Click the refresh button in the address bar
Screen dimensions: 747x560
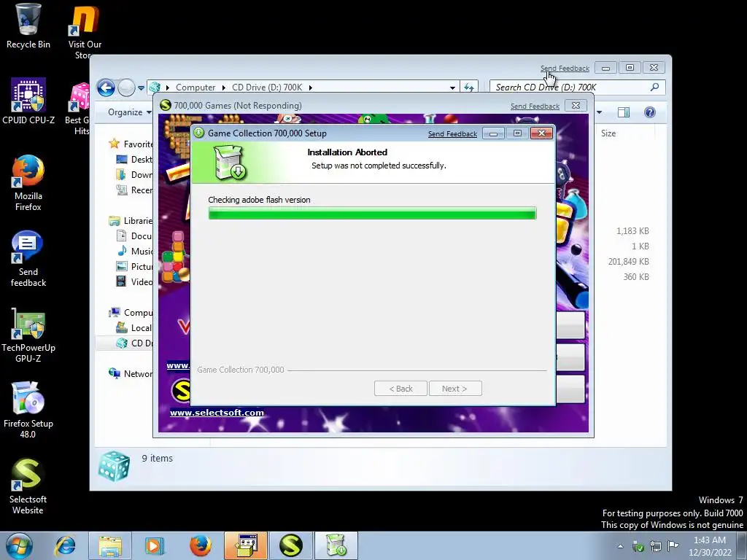469,87
